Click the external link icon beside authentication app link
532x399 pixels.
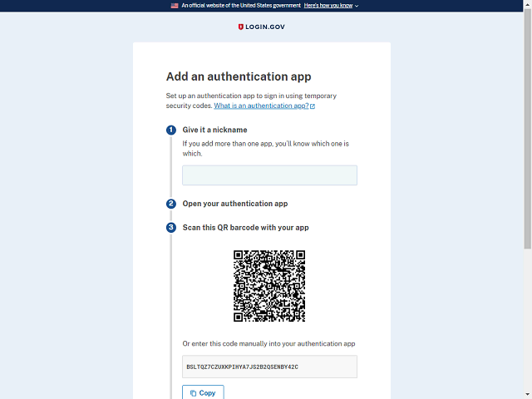coord(313,106)
